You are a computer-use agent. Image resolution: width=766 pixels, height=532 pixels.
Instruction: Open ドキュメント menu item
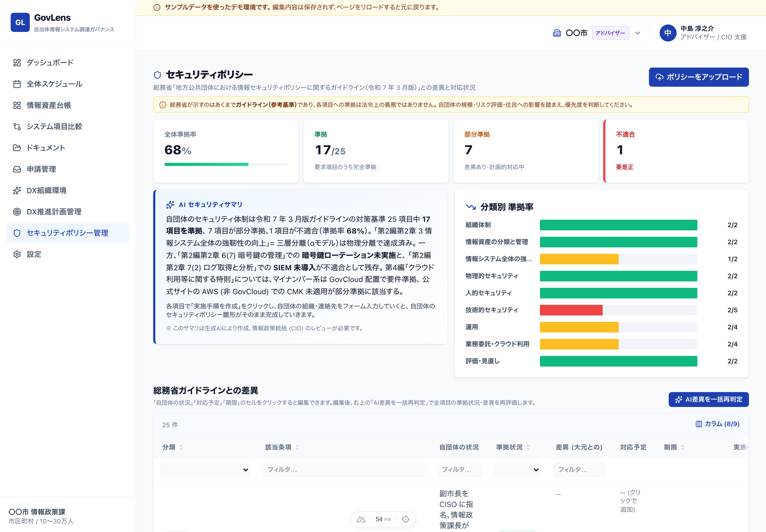tap(68, 148)
